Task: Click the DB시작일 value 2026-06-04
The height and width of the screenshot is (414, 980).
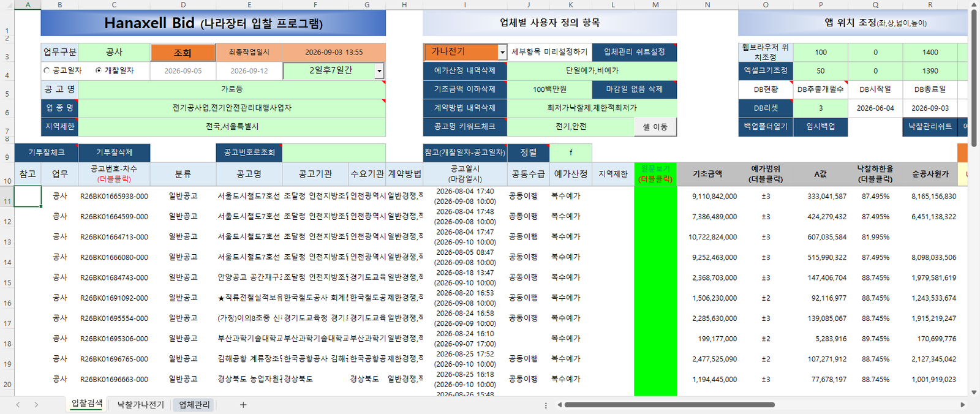Action: click(875, 108)
